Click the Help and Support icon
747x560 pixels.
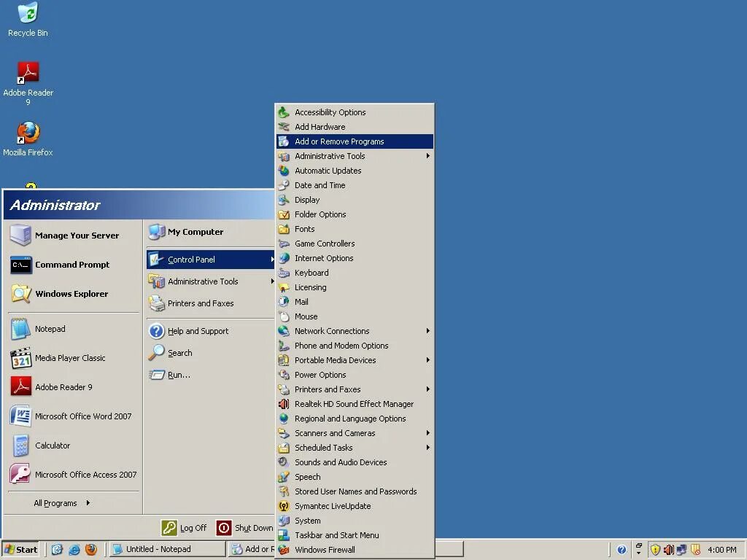pyautogui.click(x=156, y=331)
